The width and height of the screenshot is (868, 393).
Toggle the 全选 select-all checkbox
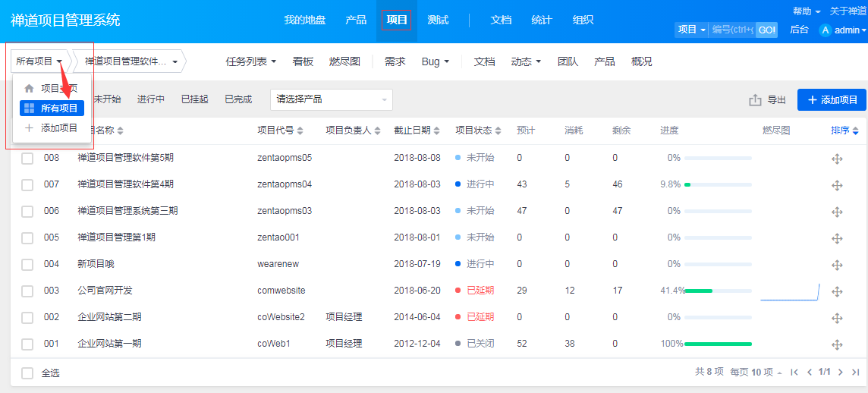tap(27, 373)
